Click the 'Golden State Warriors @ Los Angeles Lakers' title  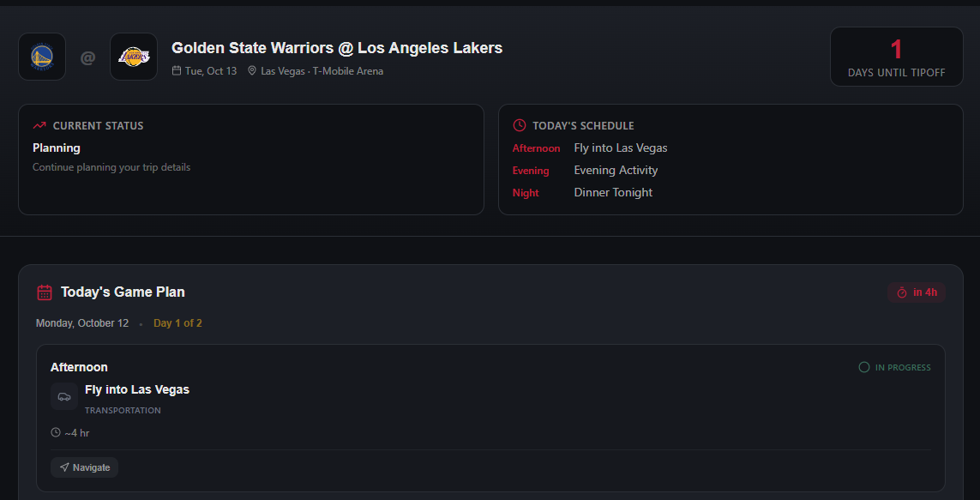tap(337, 47)
